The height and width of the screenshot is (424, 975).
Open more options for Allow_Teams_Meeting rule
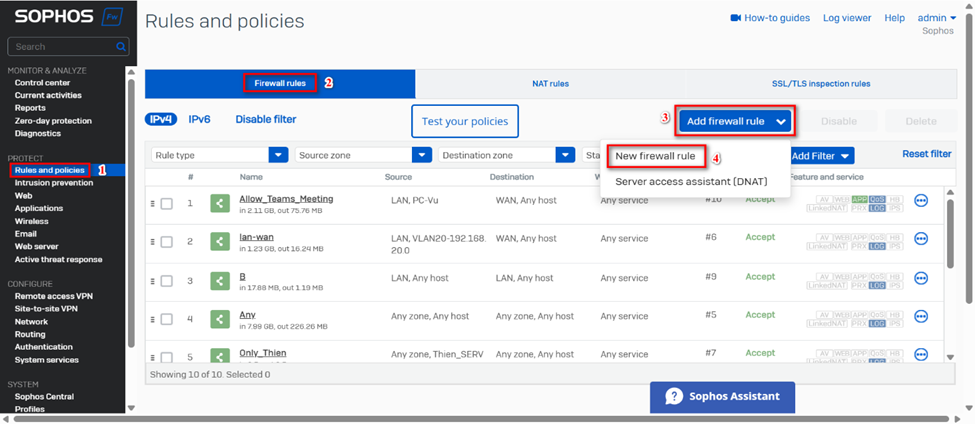tap(921, 201)
